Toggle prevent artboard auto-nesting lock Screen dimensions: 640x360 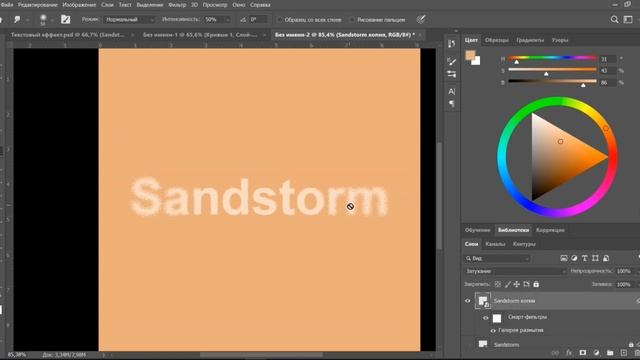pos(527,284)
